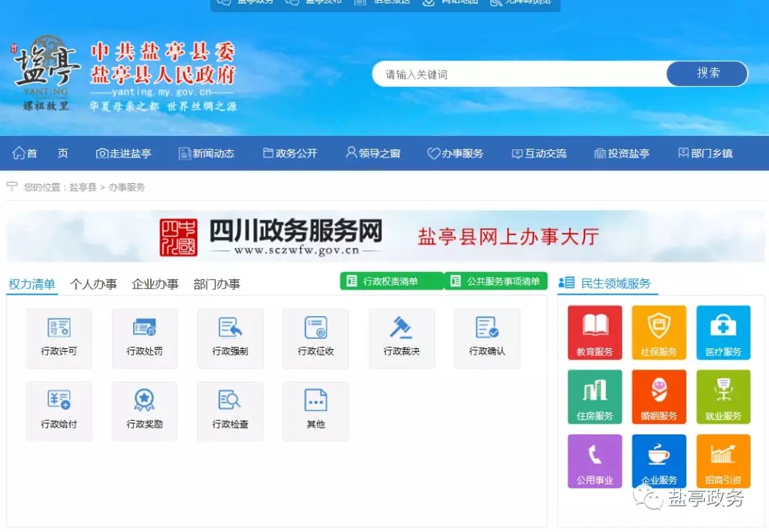Image resolution: width=769 pixels, height=532 pixels.
Task: Open the 其他 icon tile
Action: (316, 412)
